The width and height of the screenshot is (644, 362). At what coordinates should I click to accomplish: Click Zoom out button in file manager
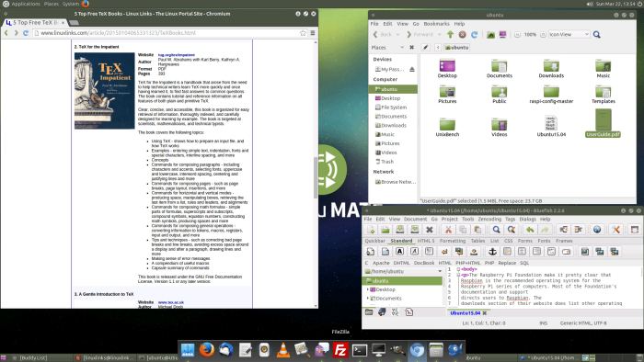coord(517,34)
